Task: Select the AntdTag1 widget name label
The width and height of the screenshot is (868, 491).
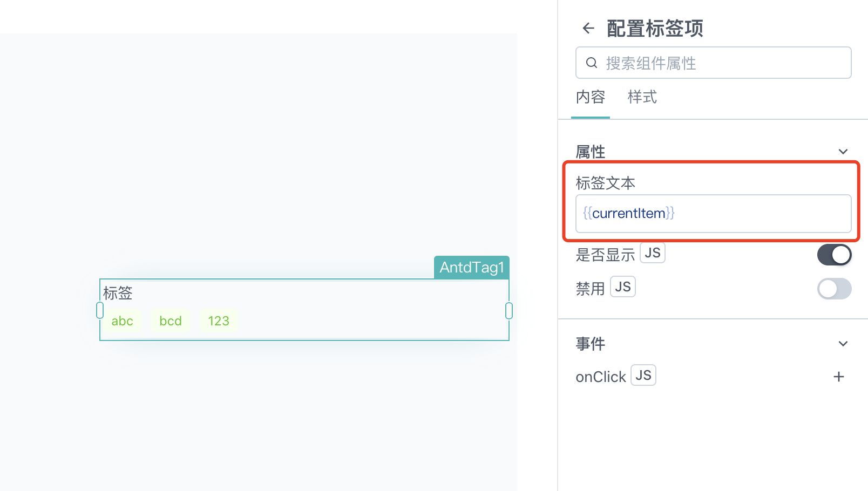Action: click(472, 268)
